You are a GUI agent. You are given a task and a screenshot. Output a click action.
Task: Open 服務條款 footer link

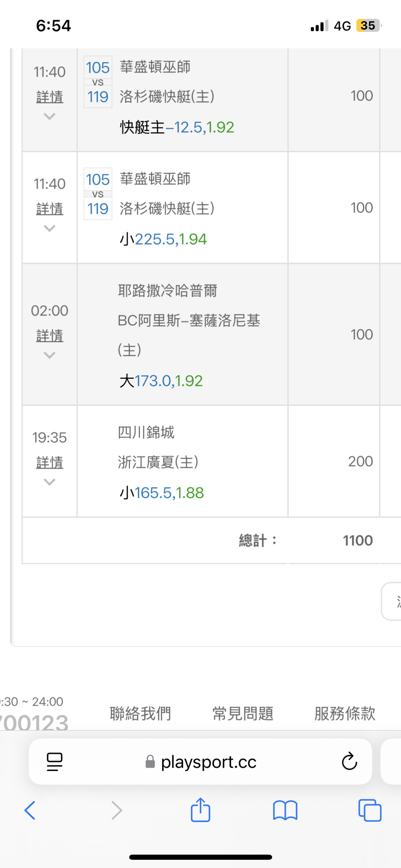pyautogui.click(x=345, y=713)
